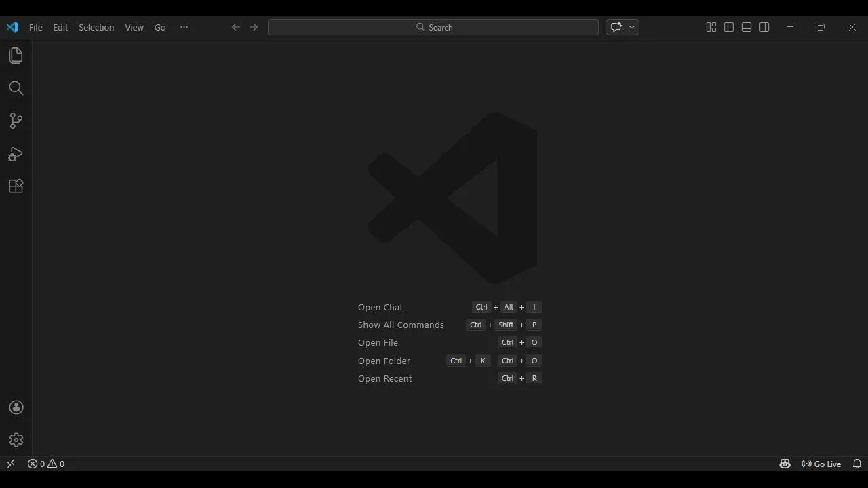Go forward with the right arrow
This screenshot has width=868, height=488.
point(254,27)
